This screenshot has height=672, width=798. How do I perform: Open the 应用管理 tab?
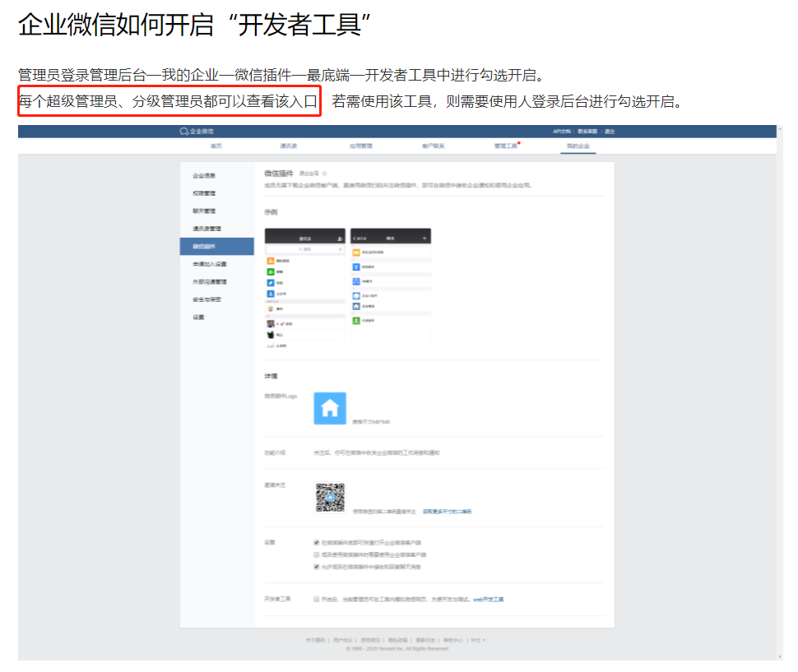(361, 146)
